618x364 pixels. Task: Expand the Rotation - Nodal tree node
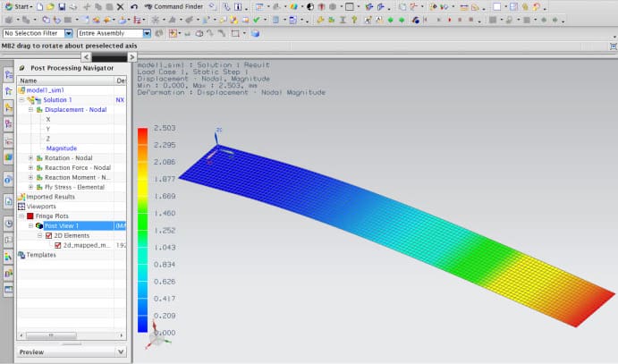(30, 157)
